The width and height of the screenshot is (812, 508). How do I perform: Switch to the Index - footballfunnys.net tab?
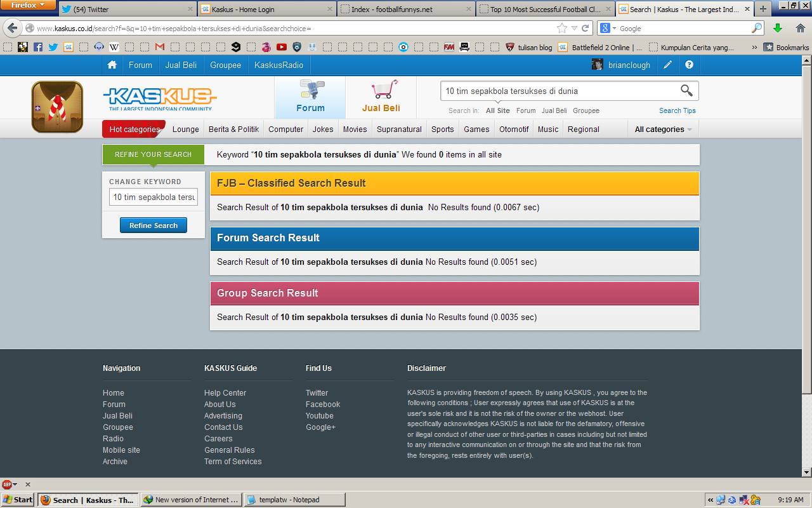pyautogui.click(x=405, y=9)
